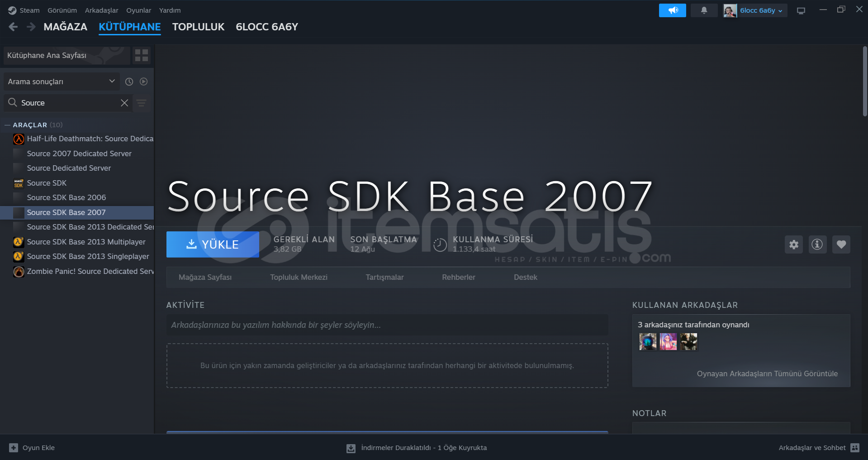Open the notifications bell

point(704,10)
